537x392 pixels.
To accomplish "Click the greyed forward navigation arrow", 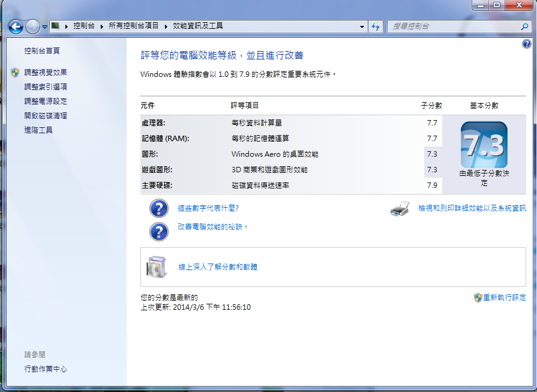I will pos(32,26).
